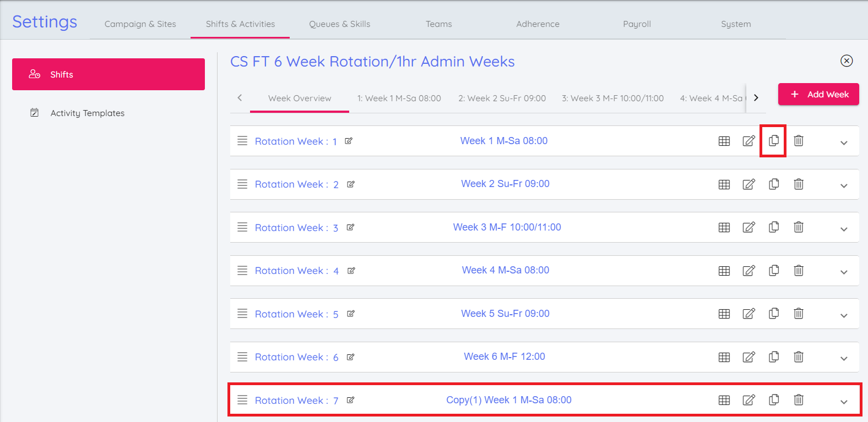Screen dimensions: 868x422
Task: Switch to Queues & Skills tab
Action: click(x=339, y=24)
